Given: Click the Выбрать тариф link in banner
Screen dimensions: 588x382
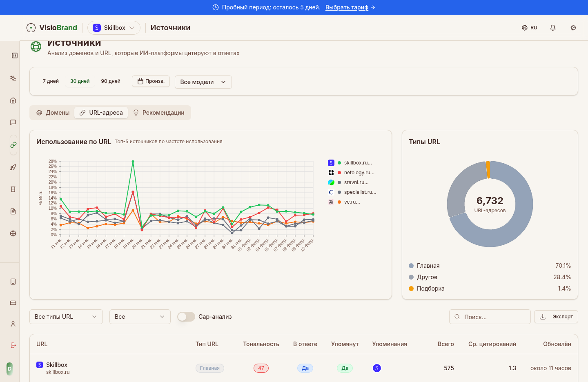Looking at the screenshot, I should tap(347, 7).
